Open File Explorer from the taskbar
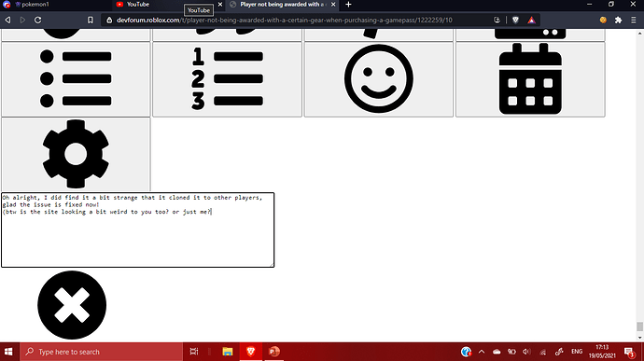Viewport: 644px width, 361px height. [228, 352]
